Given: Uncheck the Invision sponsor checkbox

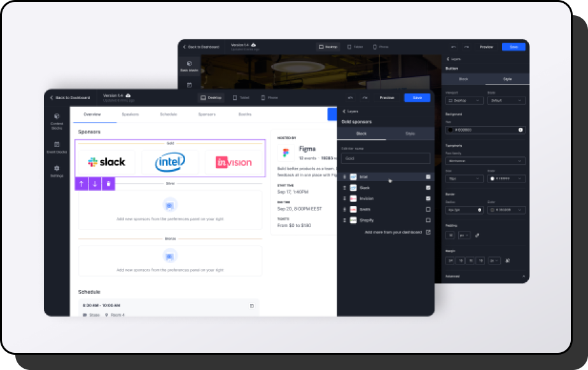Looking at the screenshot, I should 428,198.
